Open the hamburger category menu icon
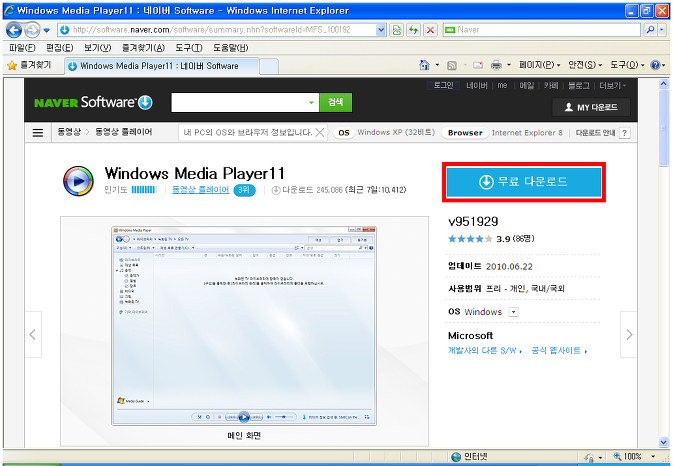The width and height of the screenshot is (673, 466). [x=38, y=133]
